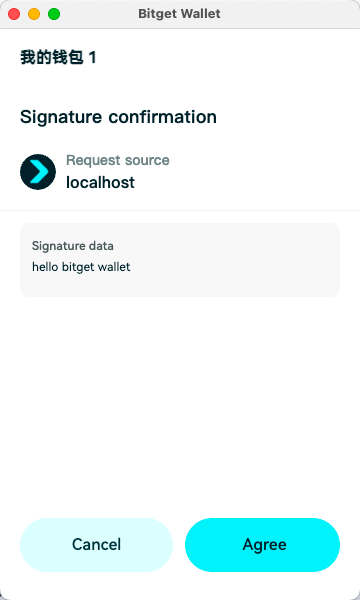
Task: Click the Request source label
Action: click(118, 160)
